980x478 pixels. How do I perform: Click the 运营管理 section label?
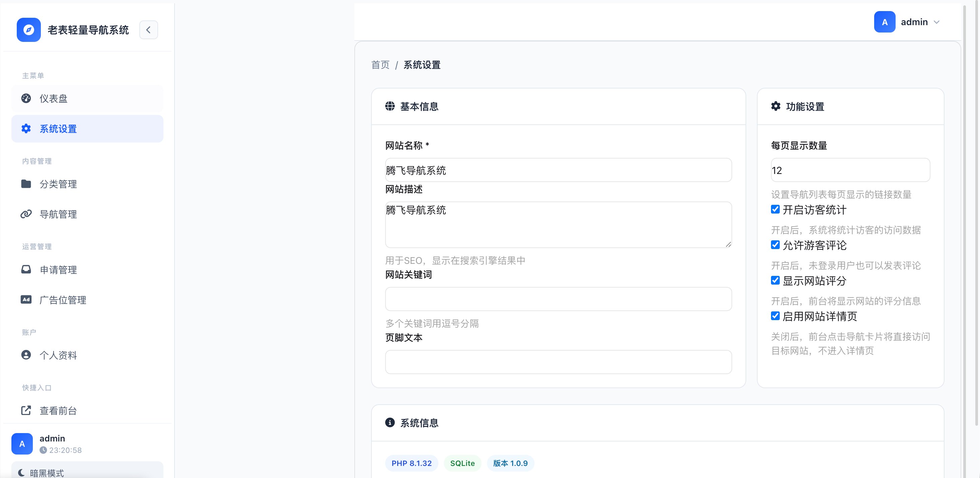click(x=37, y=246)
